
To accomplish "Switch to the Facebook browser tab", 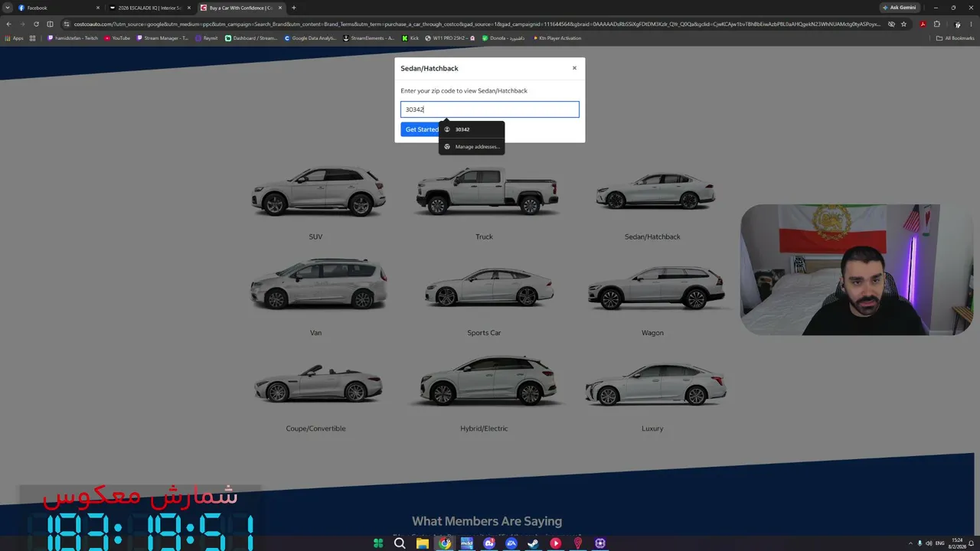I will [x=58, y=8].
